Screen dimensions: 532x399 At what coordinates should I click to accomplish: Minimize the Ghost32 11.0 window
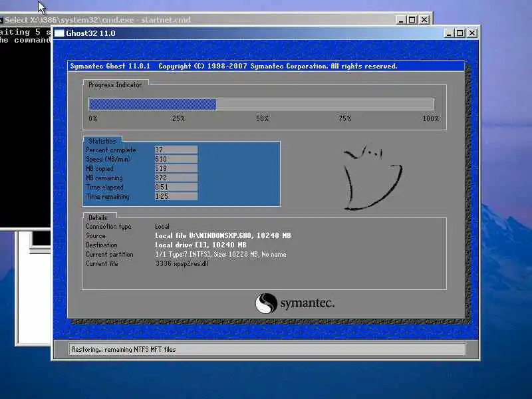click(449, 33)
